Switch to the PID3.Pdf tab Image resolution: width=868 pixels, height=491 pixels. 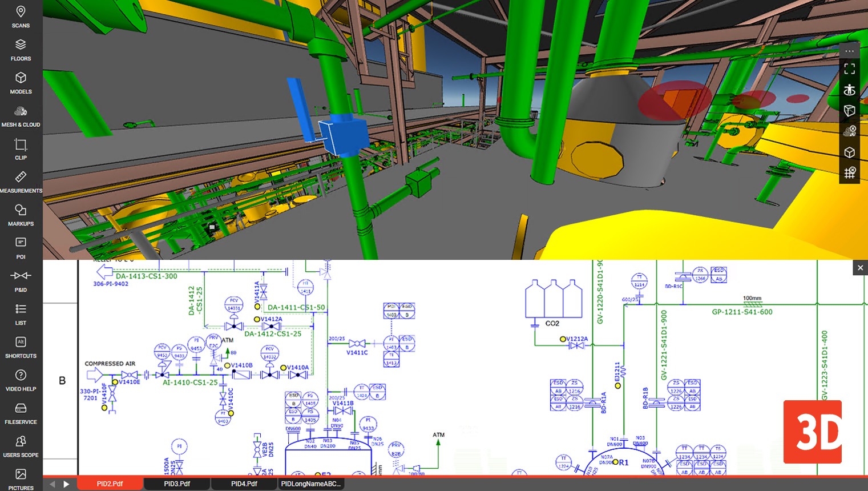[176, 484]
